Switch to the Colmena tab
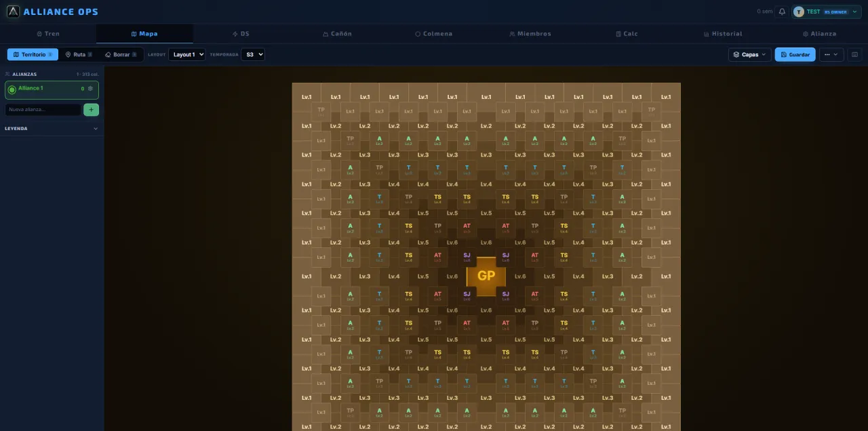868x431 pixels. tap(434, 33)
